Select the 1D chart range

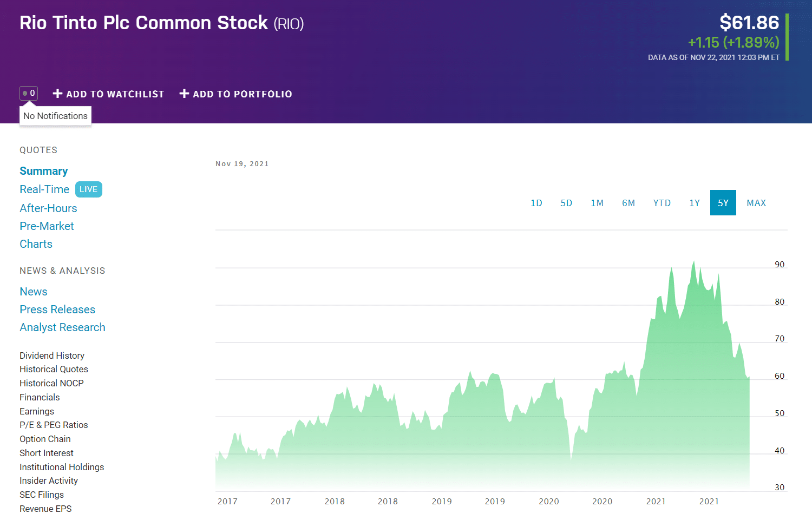pyautogui.click(x=536, y=203)
